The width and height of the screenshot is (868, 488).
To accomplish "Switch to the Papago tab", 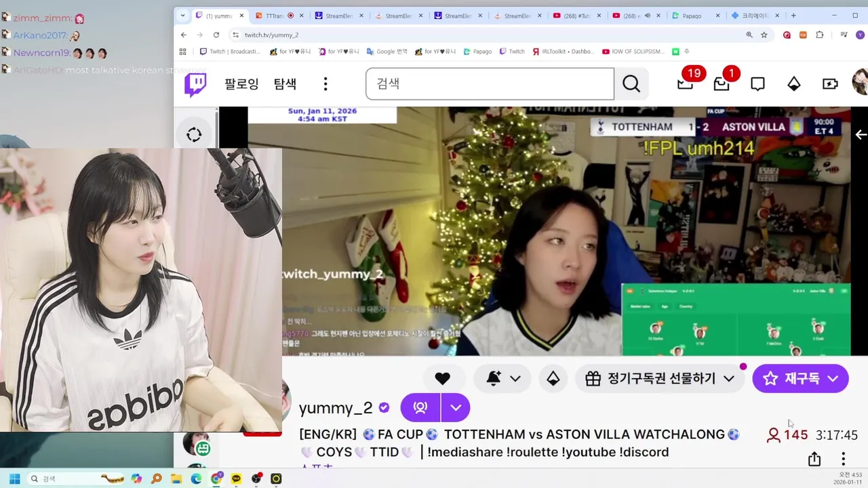I will tap(696, 16).
